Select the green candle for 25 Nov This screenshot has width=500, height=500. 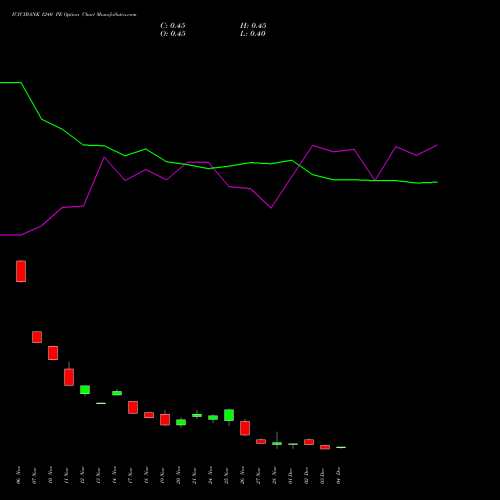pyautogui.click(x=229, y=415)
